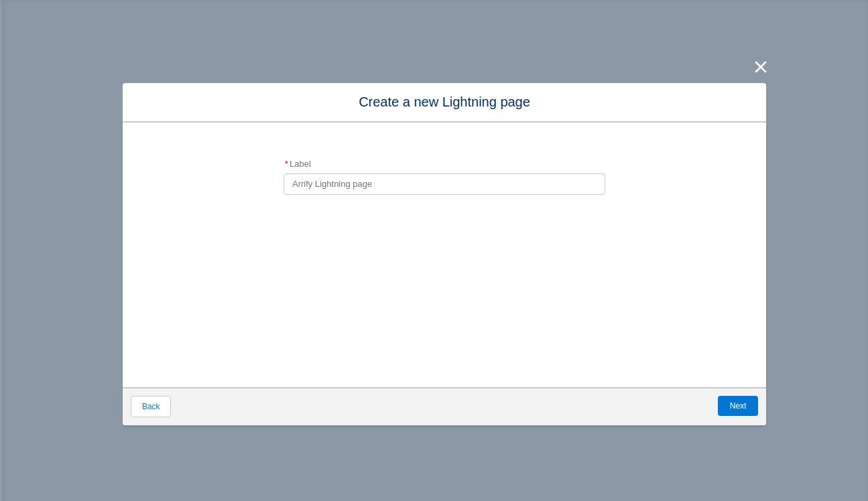Go to the Next step
Screen dimensions: 868x501
[738, 406]
